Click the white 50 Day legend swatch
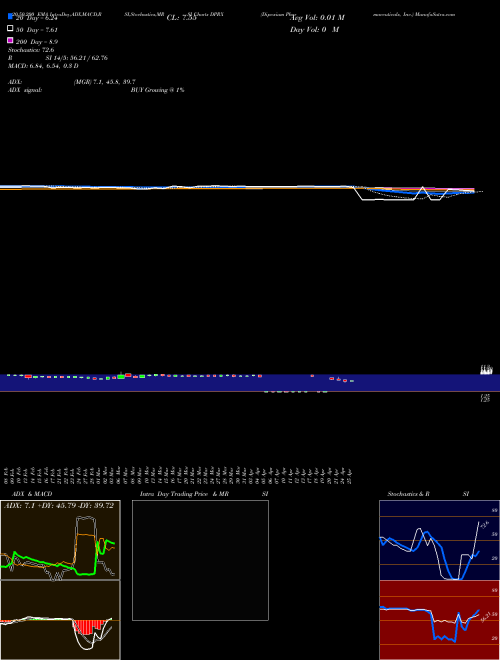Image resolution: width=500 pixels, height=660 pixels. pyautogui.click(x=10, y=28)
